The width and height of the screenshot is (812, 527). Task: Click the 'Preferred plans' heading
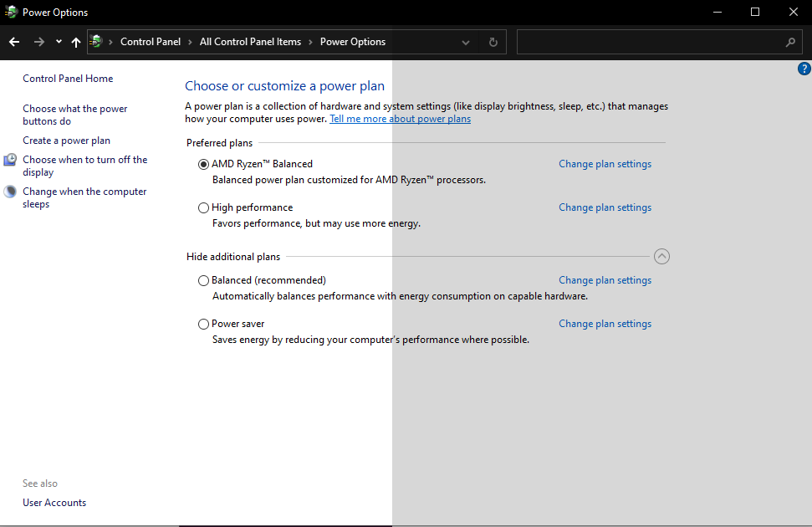point(220,143)
